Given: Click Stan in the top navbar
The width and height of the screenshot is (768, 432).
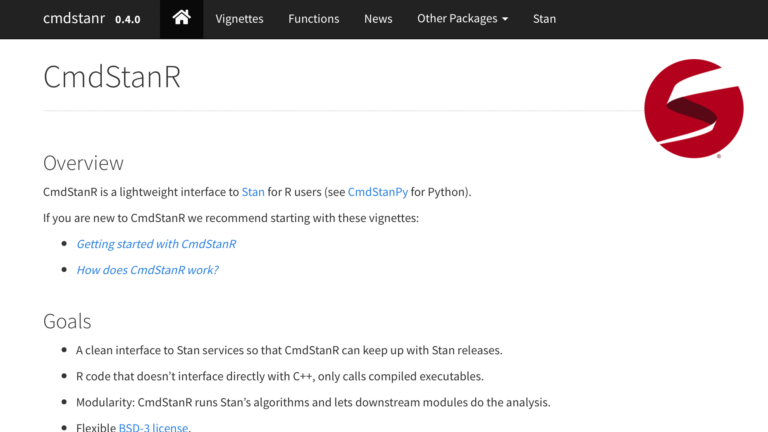Looking at the screenshot, I should [544, 19].
